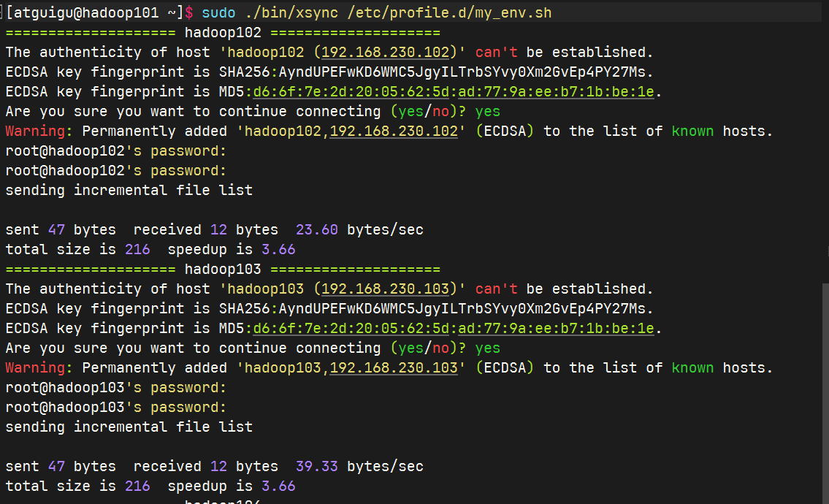Click 'speedup is 3.66' in hadoop102 section
The image size is (829, 504).
[232, 250]
